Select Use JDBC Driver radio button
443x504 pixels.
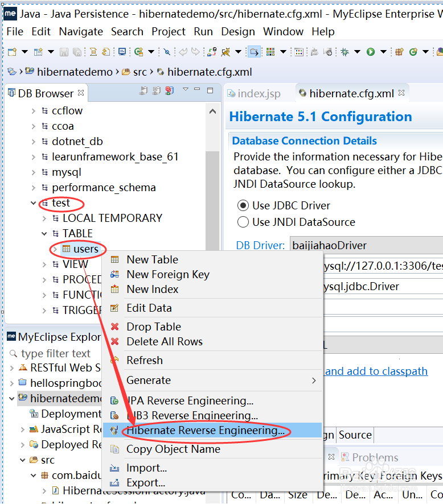(x=243, y=205)
